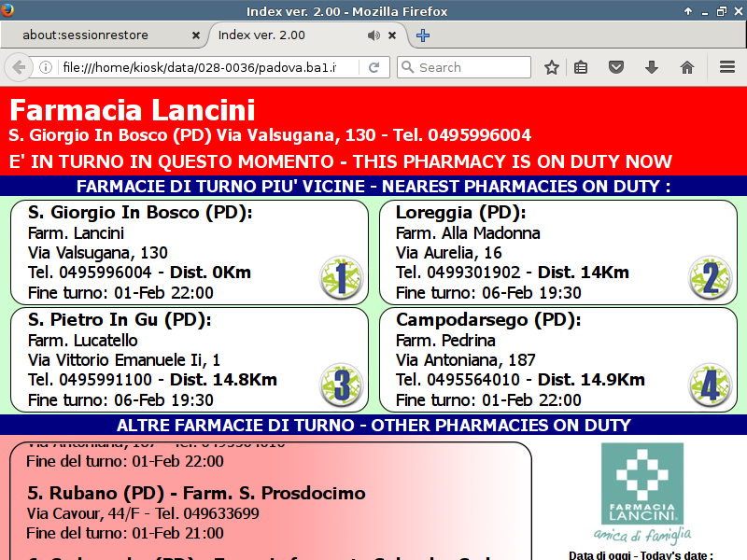Bookmark this page with the star icon
Image resolution: width=747 pixels, height=560 pixels.
coord(552,67)
